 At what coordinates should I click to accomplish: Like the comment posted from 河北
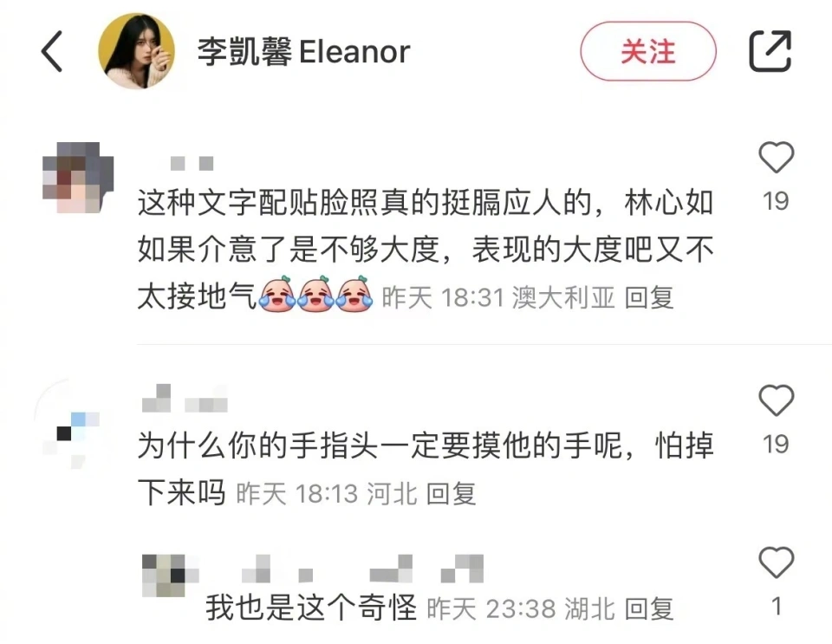point(776,400)
